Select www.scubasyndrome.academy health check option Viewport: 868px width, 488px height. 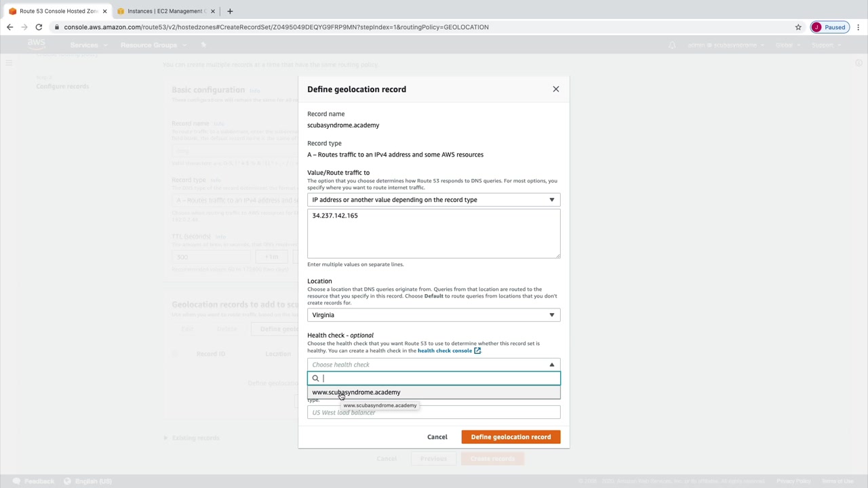pyautogui.click(x=434, y=392)
